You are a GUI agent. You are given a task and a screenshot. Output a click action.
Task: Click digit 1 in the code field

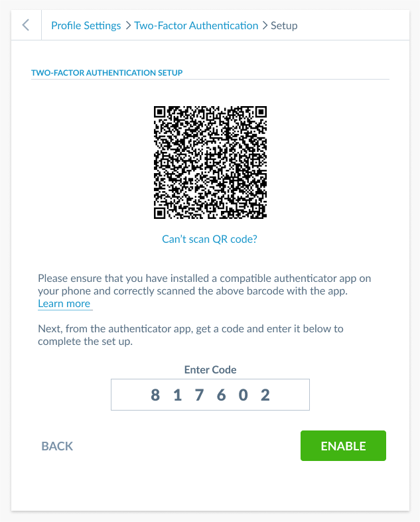177,395
